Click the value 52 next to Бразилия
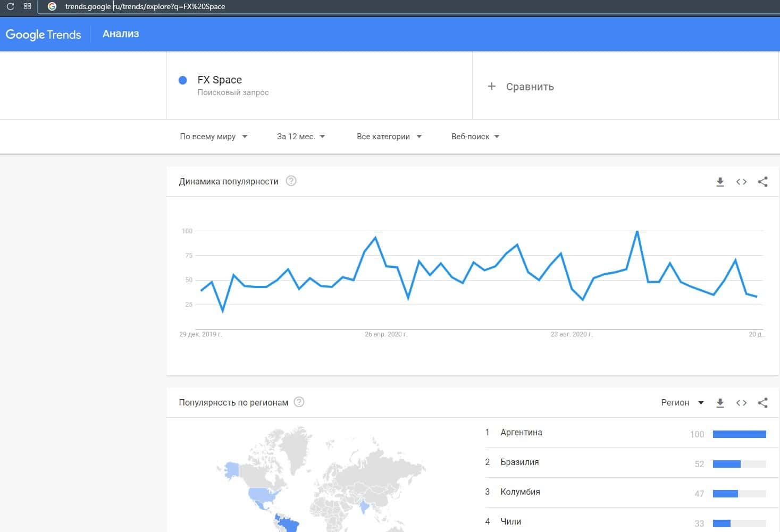The height and width of the screenshot is (532, 780). pyautogui.click(x=699, y=464)
